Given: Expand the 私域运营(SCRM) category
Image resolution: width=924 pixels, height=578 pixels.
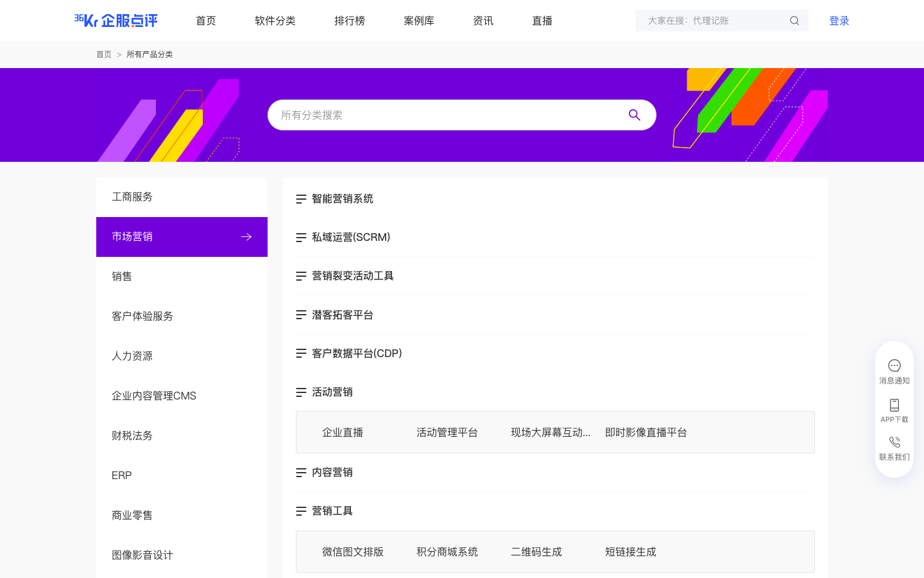Looking at the screenshot, I should point(351,238).
